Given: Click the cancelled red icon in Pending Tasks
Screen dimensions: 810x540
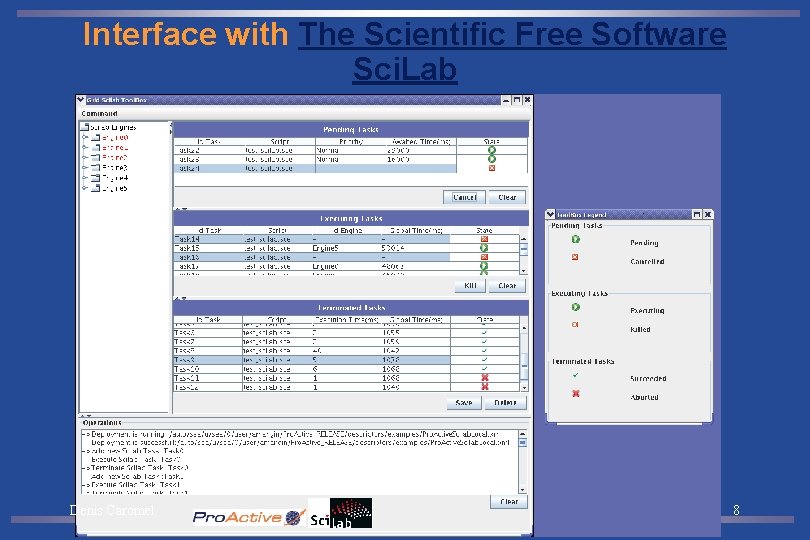Looking at the screenshot, I should (492, 168).
